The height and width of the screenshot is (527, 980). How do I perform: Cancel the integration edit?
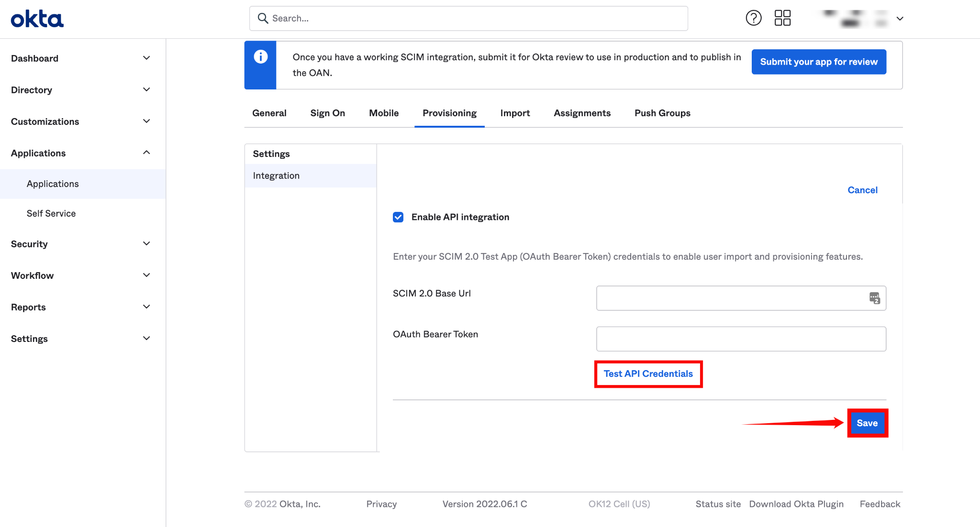point(862,190)
